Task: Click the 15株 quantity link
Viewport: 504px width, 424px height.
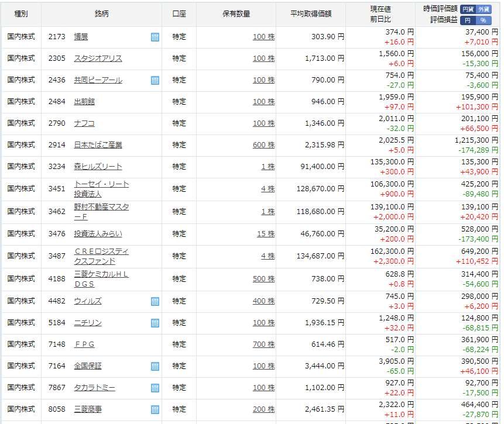Action: tap(266, 234)
